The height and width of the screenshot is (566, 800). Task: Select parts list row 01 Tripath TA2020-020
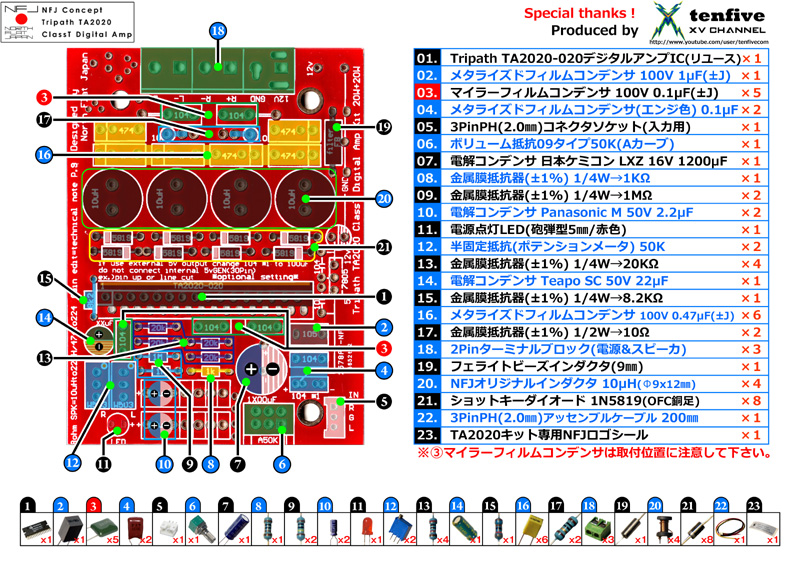coord(590,59)
